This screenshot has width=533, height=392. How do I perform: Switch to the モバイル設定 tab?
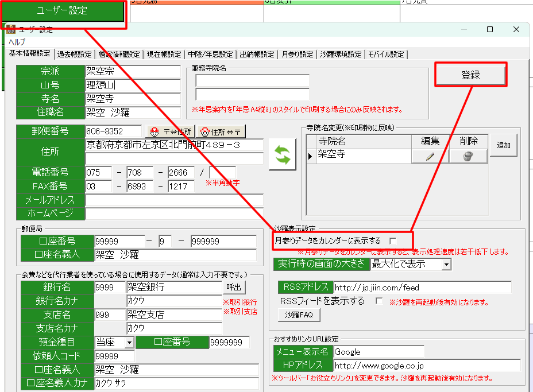click(x=386, y=55)
